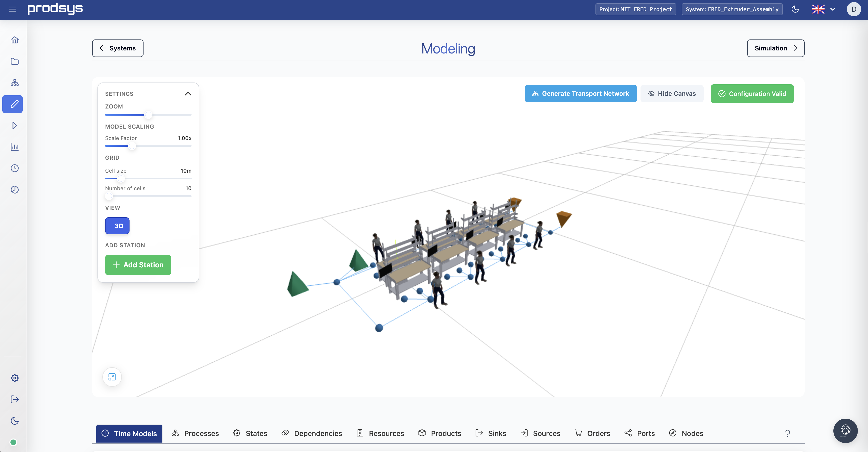868x452 pixels.
Task: Open the language flag dropdown
Action: point(823,9)
